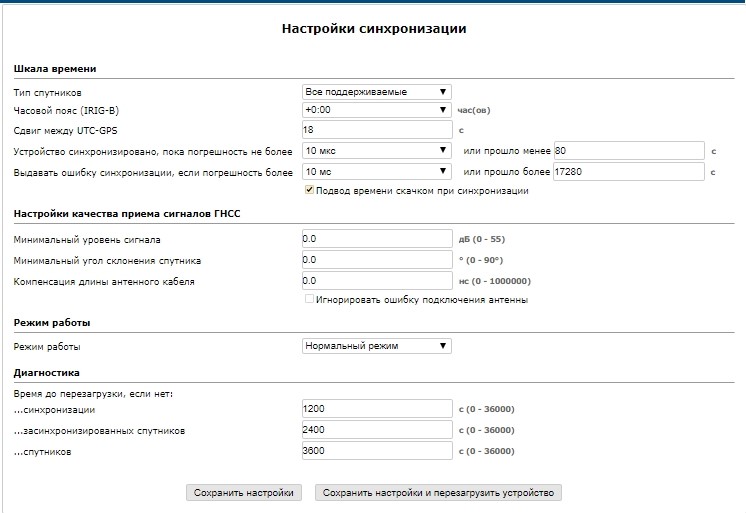Click the Минимальный угол склонения спутника field

coord(376,260)
